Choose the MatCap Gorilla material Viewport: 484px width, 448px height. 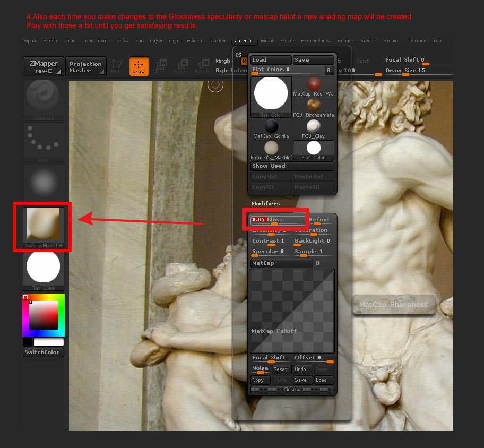[x=271, y=130]
